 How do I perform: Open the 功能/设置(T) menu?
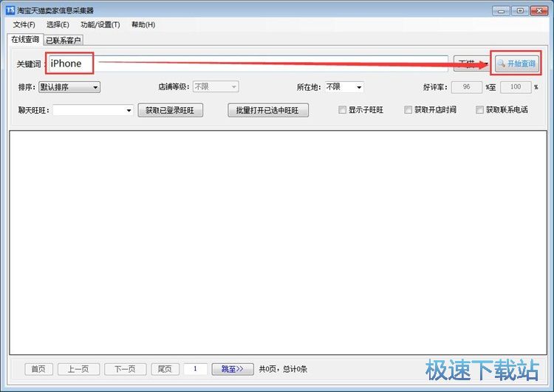pos(100,24)
